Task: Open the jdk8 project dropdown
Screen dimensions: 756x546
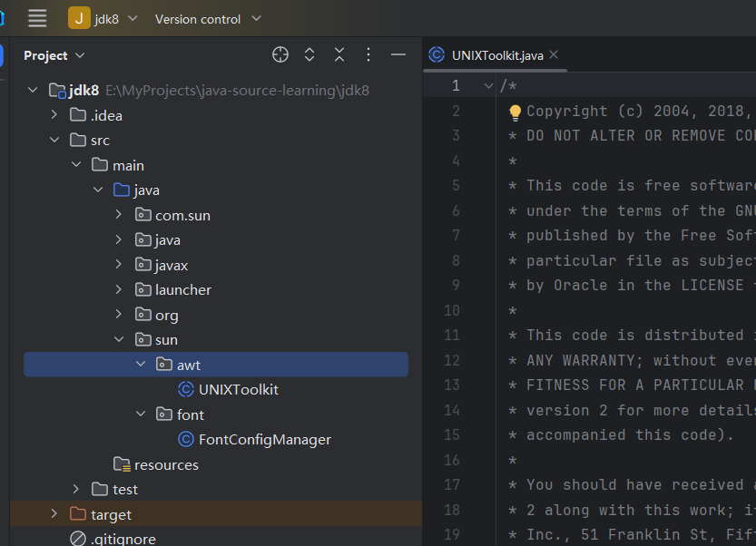Action: [103, 18]
